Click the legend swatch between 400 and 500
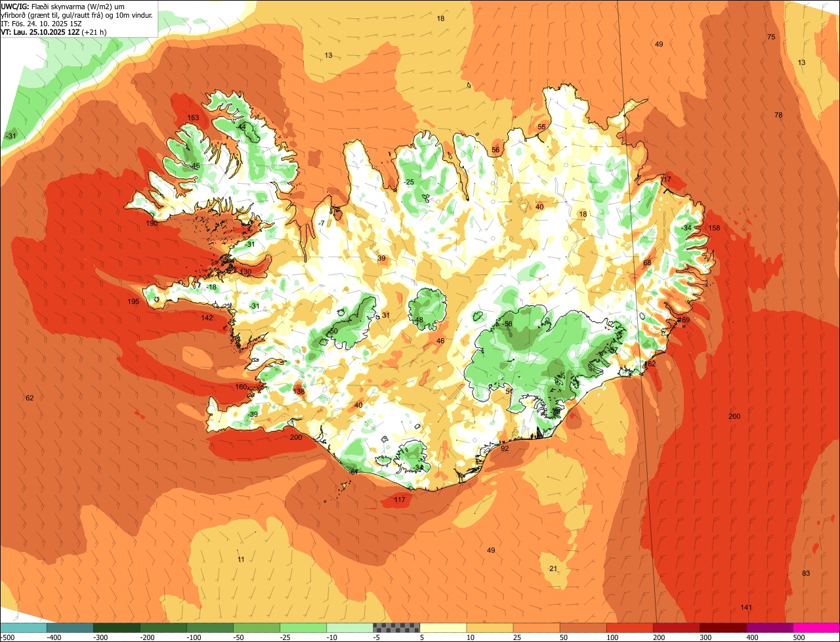The width and height of the screenshot is (840, 642). click(x=770, y=628)
